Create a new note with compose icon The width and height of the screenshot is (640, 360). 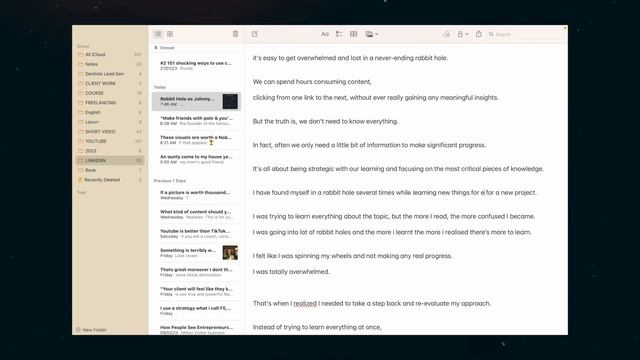point(254,34)
